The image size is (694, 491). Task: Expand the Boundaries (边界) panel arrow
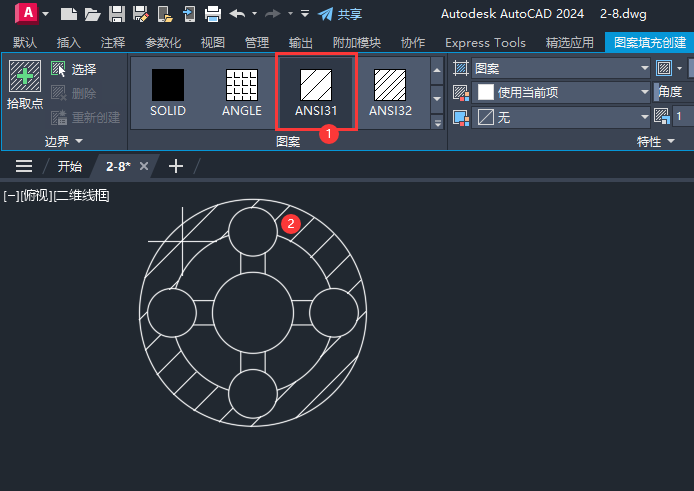click(79, 141)
